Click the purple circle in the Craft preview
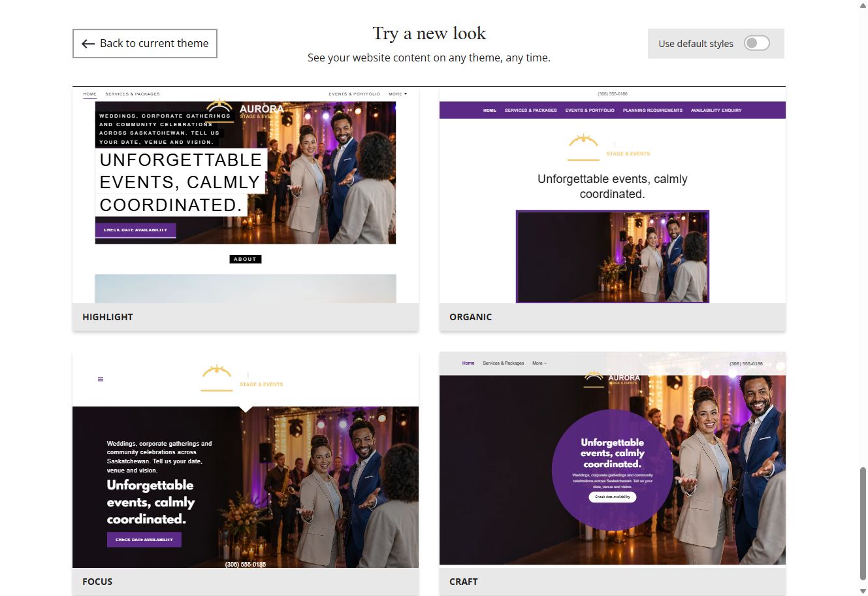This screenshot has height=596, width=868. click(x=613, y=469)
